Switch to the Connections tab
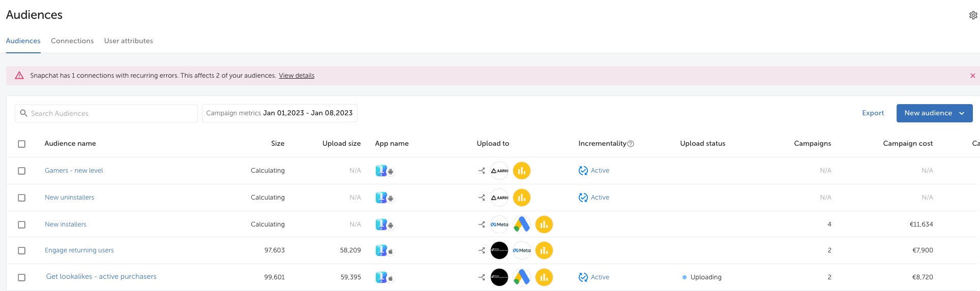This screenshot has height=291, width=980. pyautogui.click(x=72, y=41)
